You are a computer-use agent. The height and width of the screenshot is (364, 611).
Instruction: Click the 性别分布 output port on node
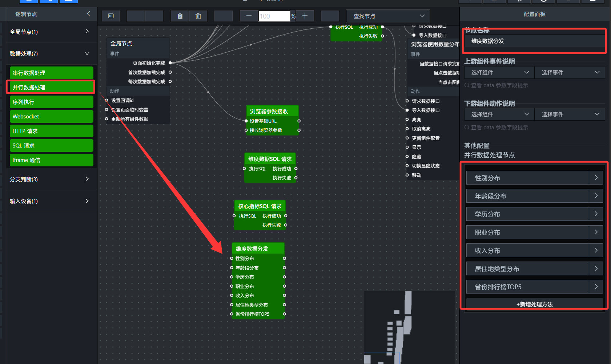click(x=284, y=258)
